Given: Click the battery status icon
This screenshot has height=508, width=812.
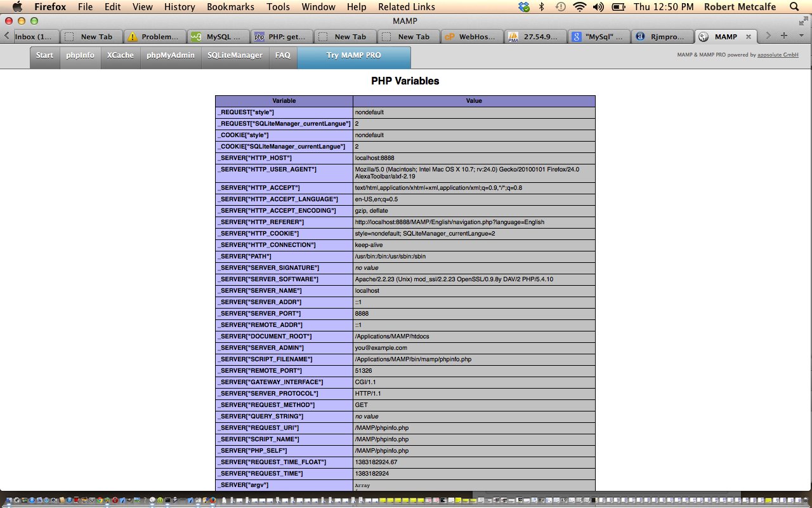Looking at the screenshot, I should tap(618, 7).
